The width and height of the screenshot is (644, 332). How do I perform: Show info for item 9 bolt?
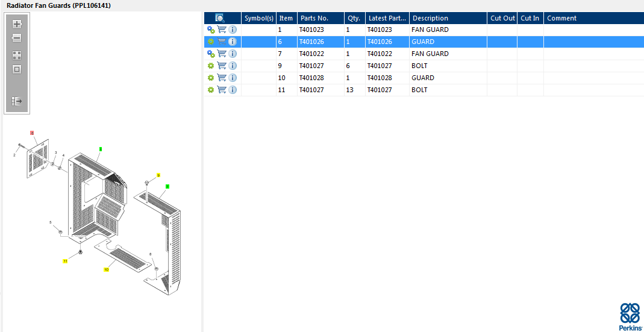point(233,66)
